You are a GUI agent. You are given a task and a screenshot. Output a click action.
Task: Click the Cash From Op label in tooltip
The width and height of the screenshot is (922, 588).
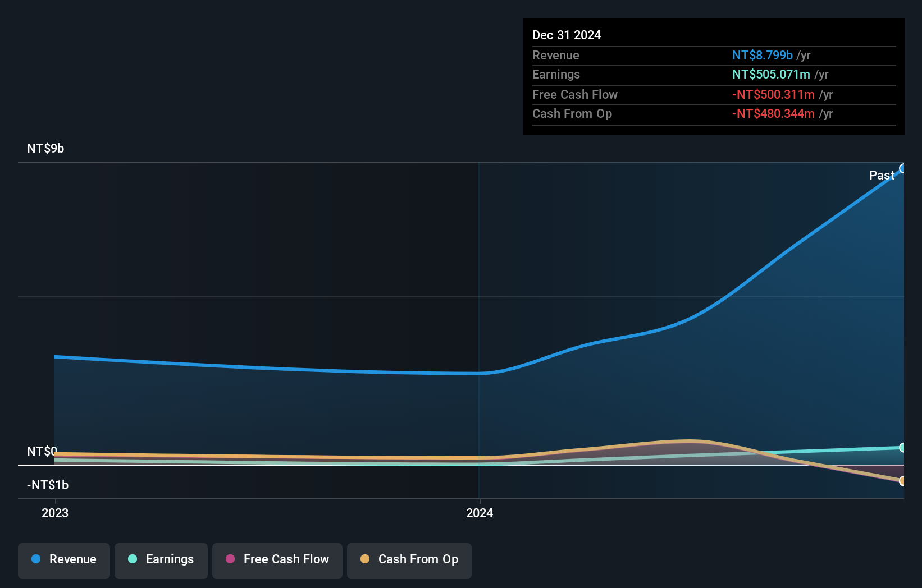point(572,114)
